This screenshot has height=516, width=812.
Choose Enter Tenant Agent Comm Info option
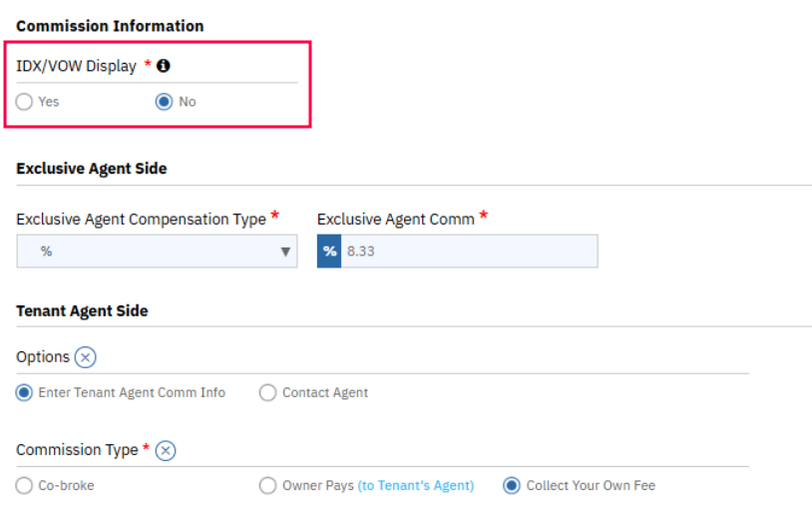pyautogui.click(x=25, y=393)
